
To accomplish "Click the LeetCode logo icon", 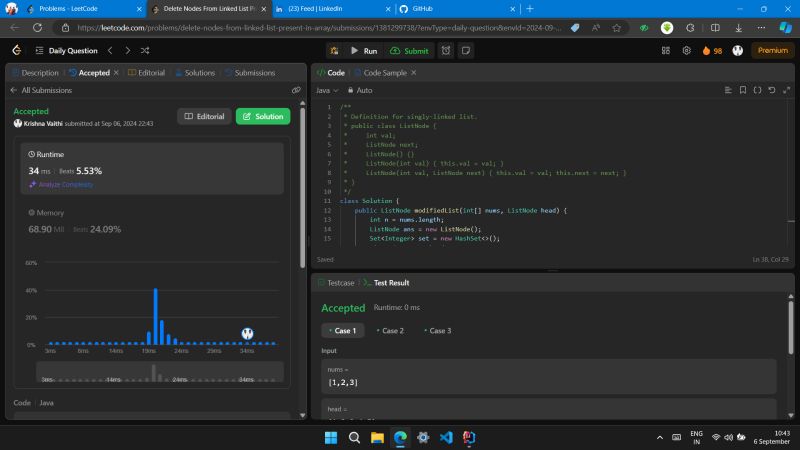I will pyautogui.click(x=17, y=50).
